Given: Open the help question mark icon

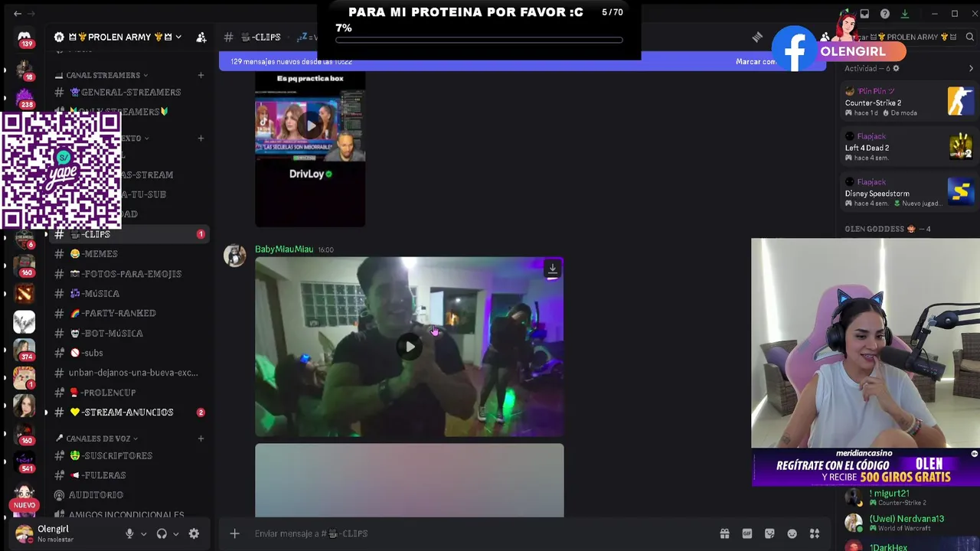Looking at the screenshot, I should click(x=884, y=14).
